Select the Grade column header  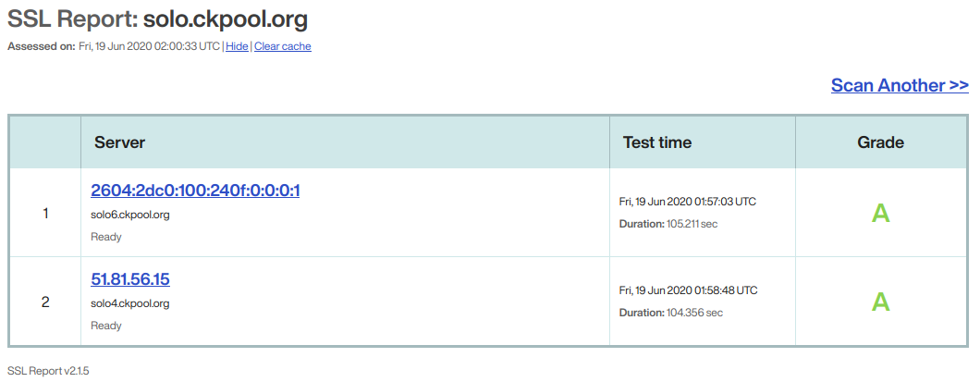pyautogui.click(x=880, y=142)
